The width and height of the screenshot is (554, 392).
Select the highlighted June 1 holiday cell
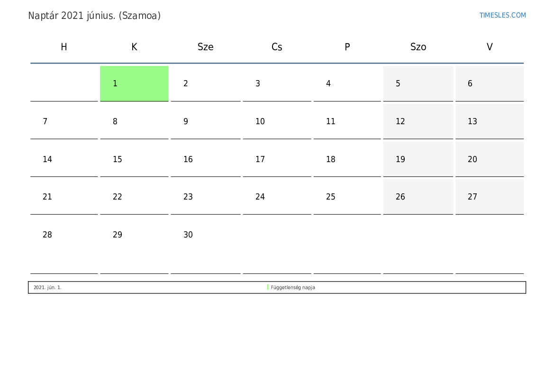pyautogui.click(x=134, y=83)
